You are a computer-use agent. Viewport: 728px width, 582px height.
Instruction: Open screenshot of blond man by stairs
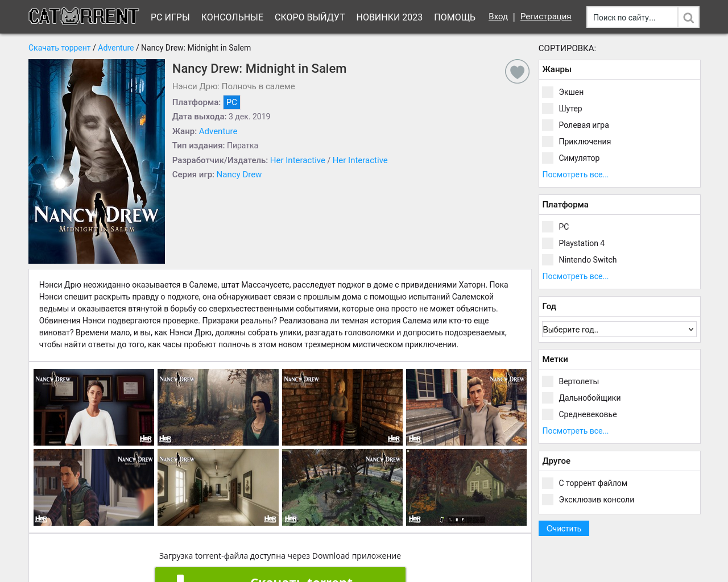(466, 407)
